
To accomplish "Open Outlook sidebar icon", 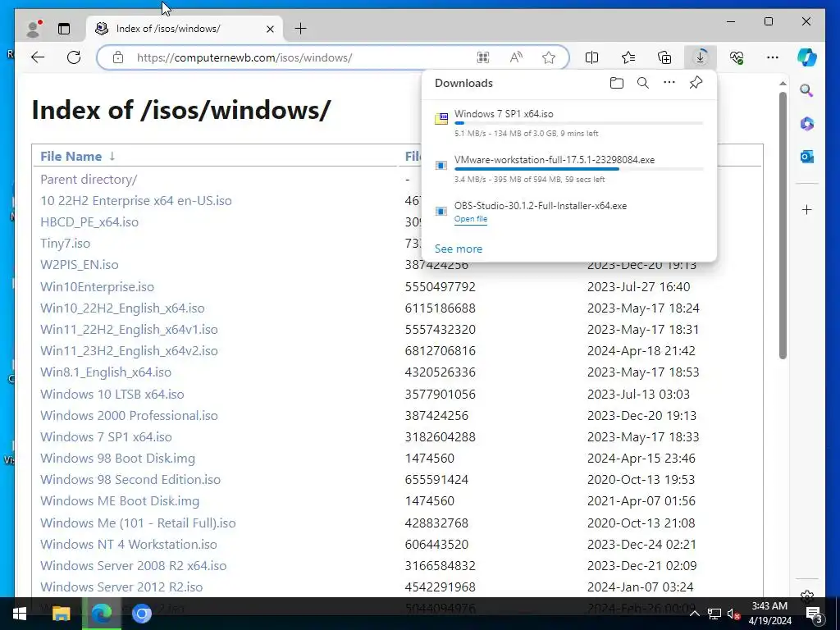I will (x=806, y=157).
